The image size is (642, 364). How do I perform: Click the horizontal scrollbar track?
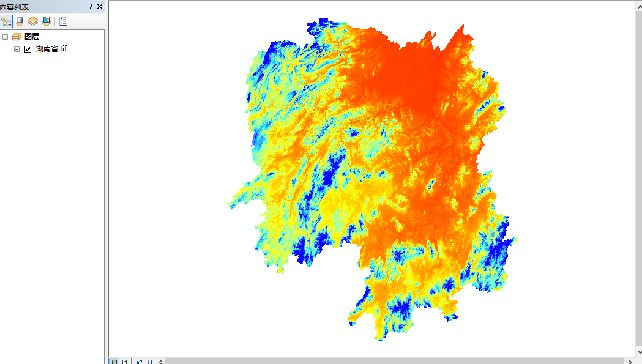coord(395,362)
